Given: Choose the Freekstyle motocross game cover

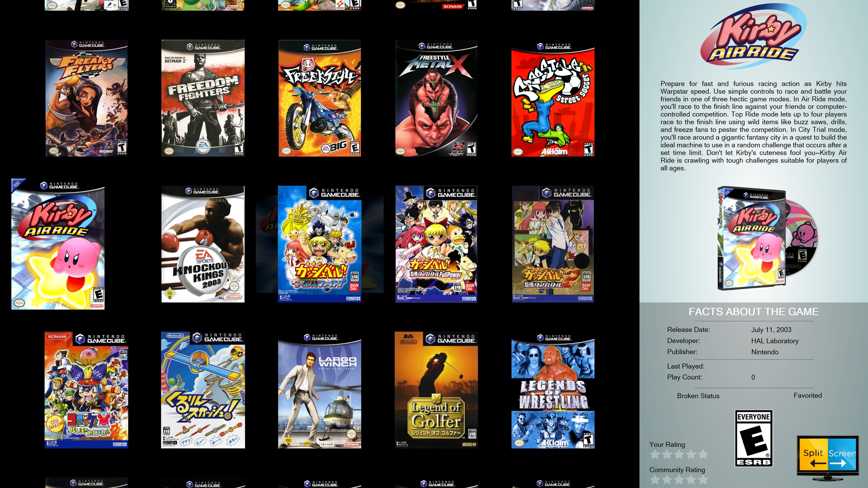Looking at the screenshot, I should pyautogui.click(x=319, y=98).
